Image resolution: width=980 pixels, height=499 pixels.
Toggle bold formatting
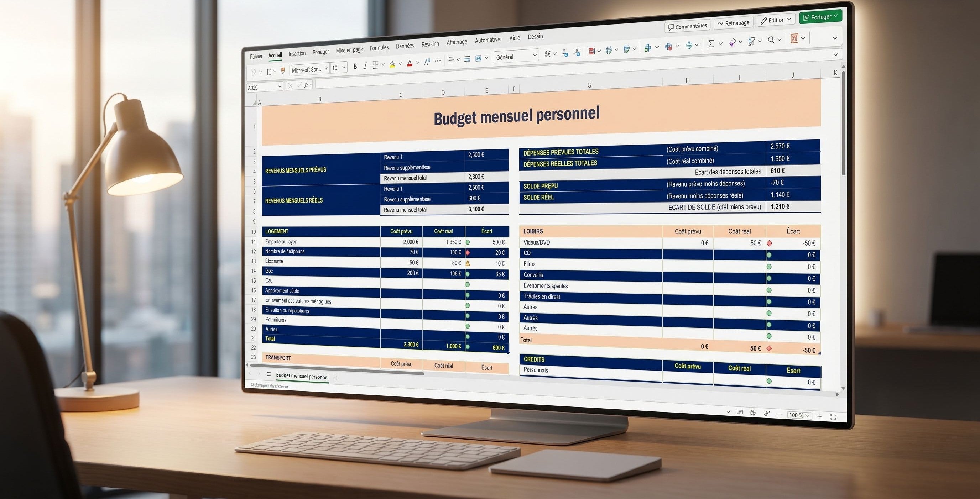(355, 66)
